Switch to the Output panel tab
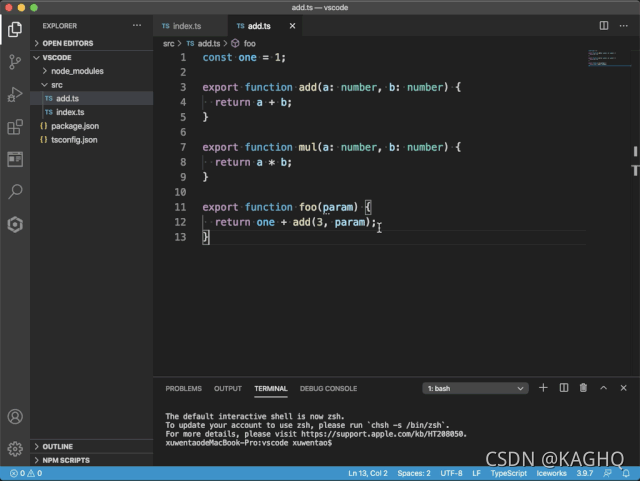This screenshot has width=640, height=481. point(228,388)
